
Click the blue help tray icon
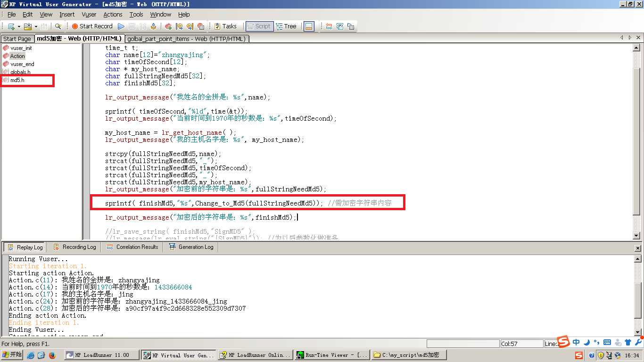pos(592,355)
